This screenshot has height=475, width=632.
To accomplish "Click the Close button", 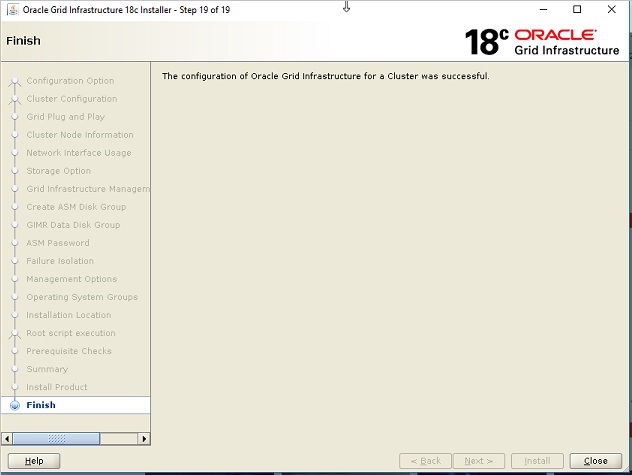I will pos(595,461).
